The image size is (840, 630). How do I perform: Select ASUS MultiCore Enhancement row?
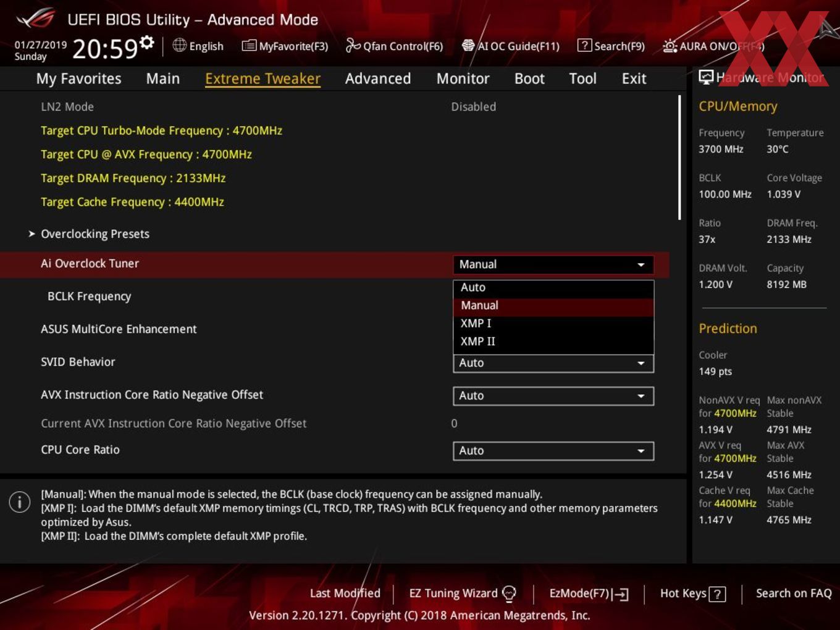coord(334,329)
